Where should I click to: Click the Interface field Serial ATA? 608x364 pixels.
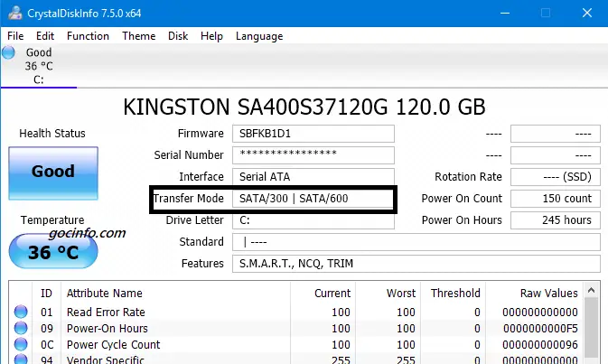point(313,177)
